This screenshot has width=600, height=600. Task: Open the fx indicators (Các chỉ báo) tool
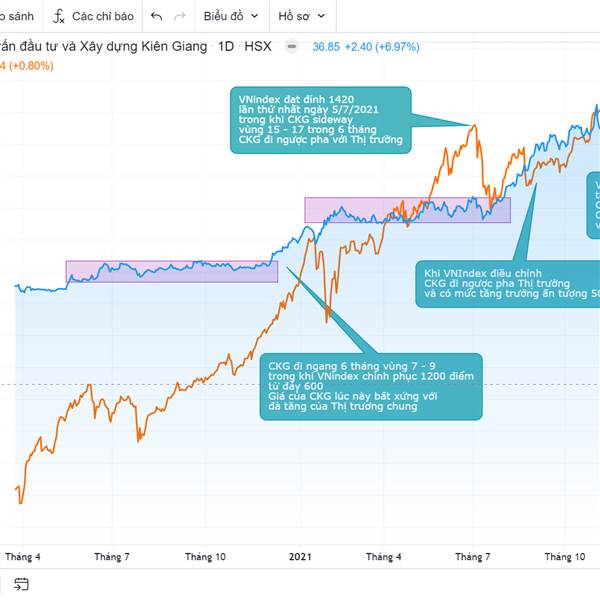(93, 17)
